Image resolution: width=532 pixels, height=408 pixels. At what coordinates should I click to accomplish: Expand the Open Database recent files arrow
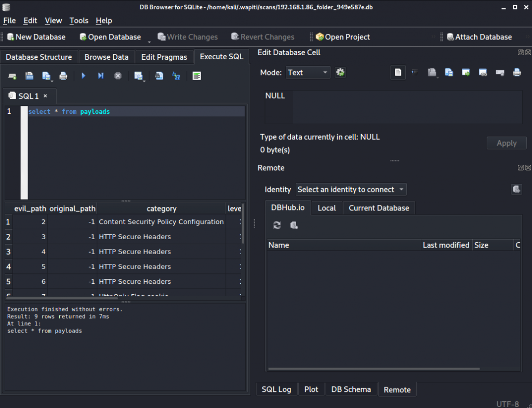click(x=149, y=42)
